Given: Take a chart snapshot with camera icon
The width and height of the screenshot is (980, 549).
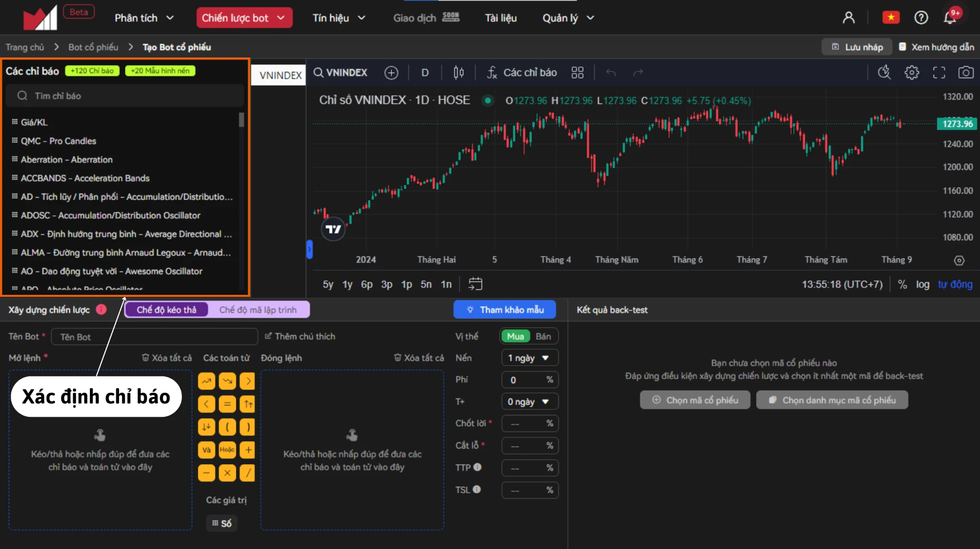Looking at the screenshot, I should click(966, 72).
